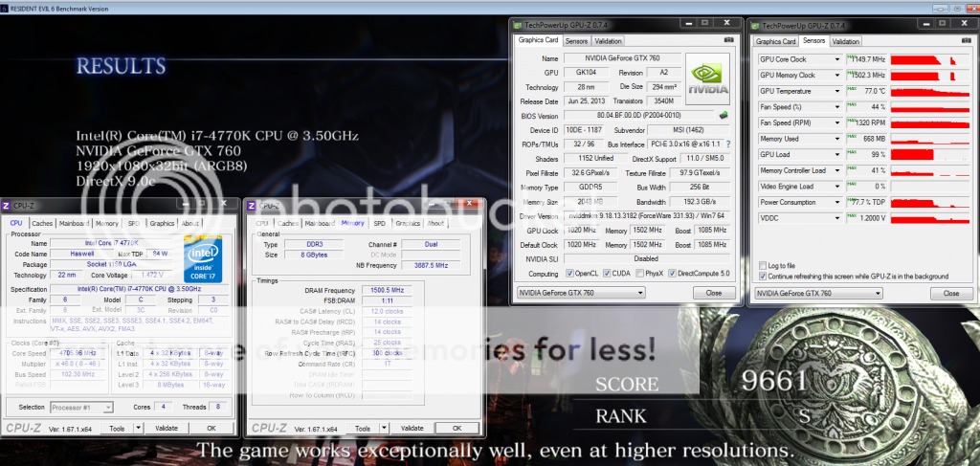Uncheck Continue refreshing in background option

763,276
